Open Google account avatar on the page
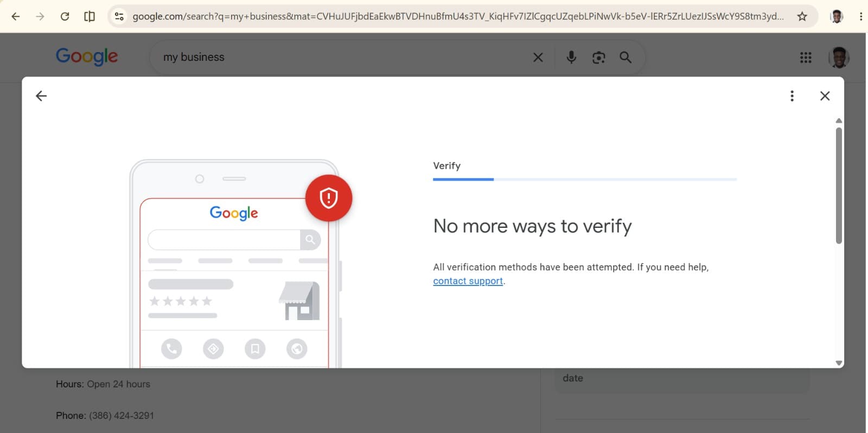This screenshot has width=868, height=433. (x=839, y=57)
